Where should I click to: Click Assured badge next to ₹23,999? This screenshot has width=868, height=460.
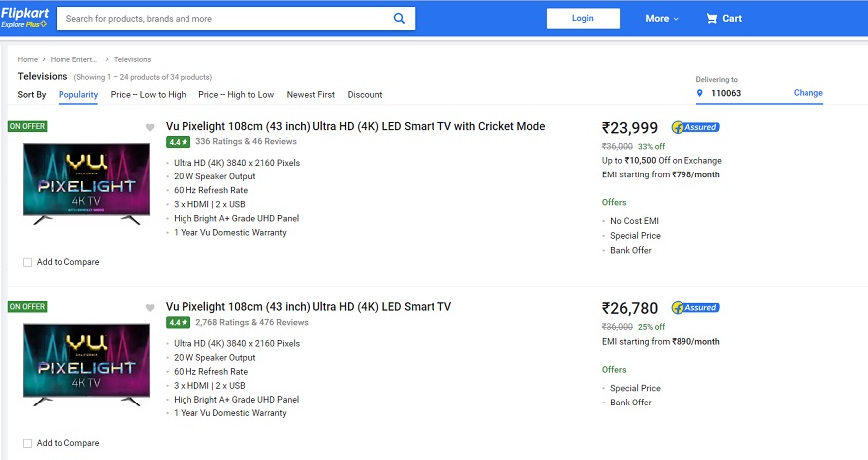(695, 127)
